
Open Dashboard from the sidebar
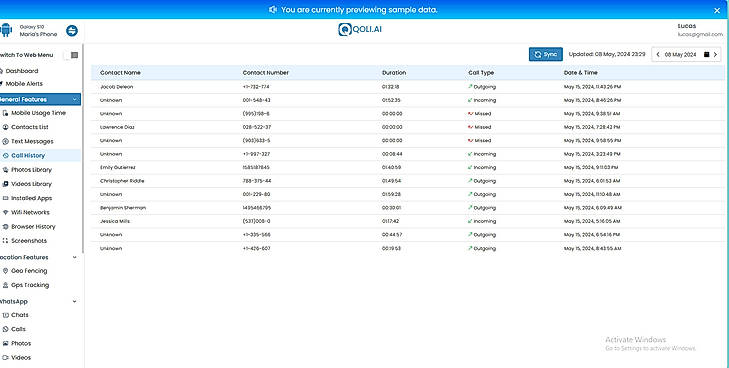coord(22,71)
